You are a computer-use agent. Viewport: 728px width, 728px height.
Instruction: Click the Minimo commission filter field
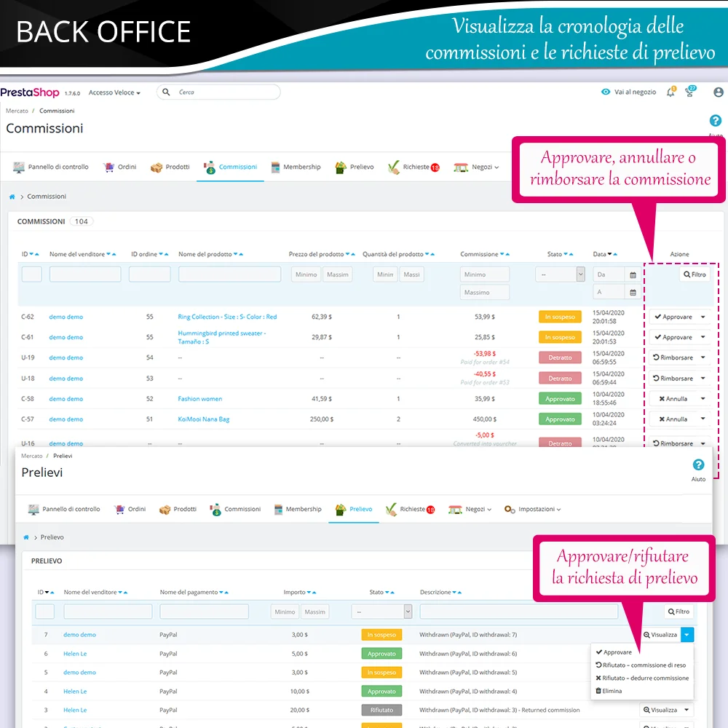[484, 274]
